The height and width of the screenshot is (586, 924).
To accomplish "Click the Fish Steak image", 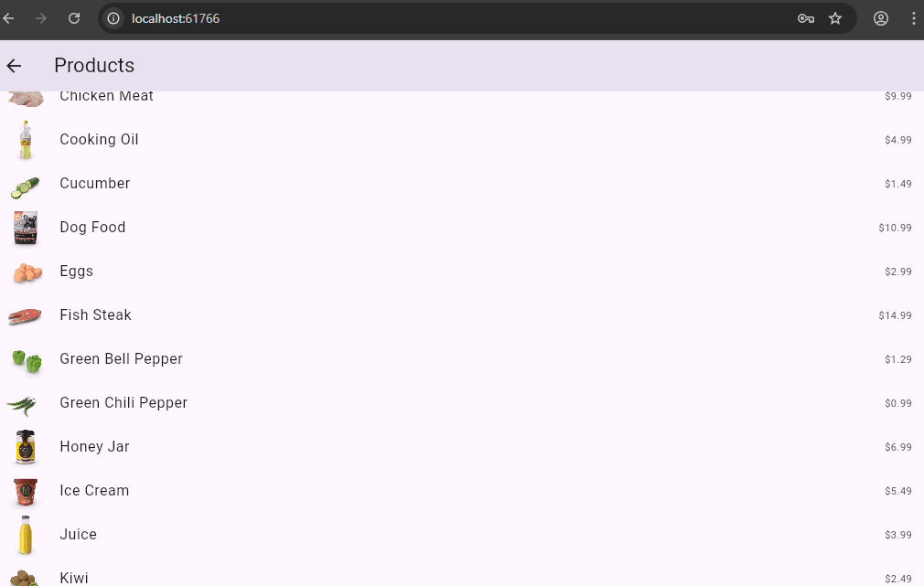I will coord(25,316).
